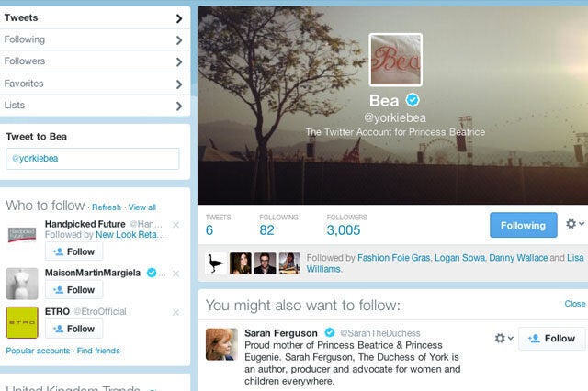Screen dimensions: 588x391
Task: Close the You might also want to follow panel
Action: [x=575, y=304]
